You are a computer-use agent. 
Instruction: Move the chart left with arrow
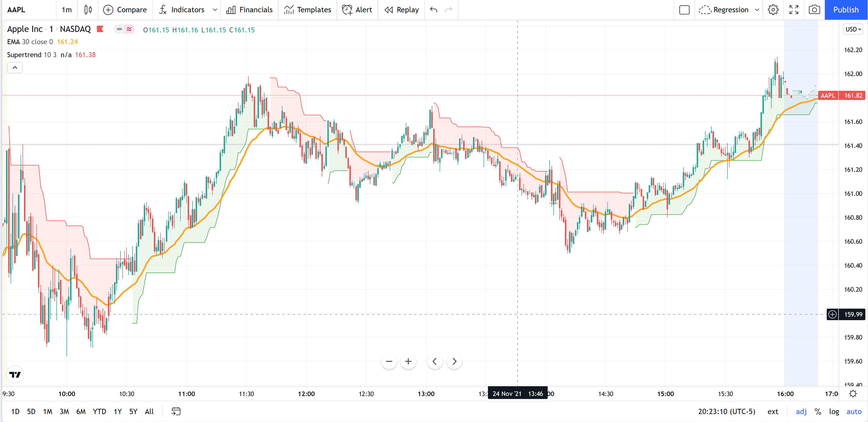[x=435, y=362]
